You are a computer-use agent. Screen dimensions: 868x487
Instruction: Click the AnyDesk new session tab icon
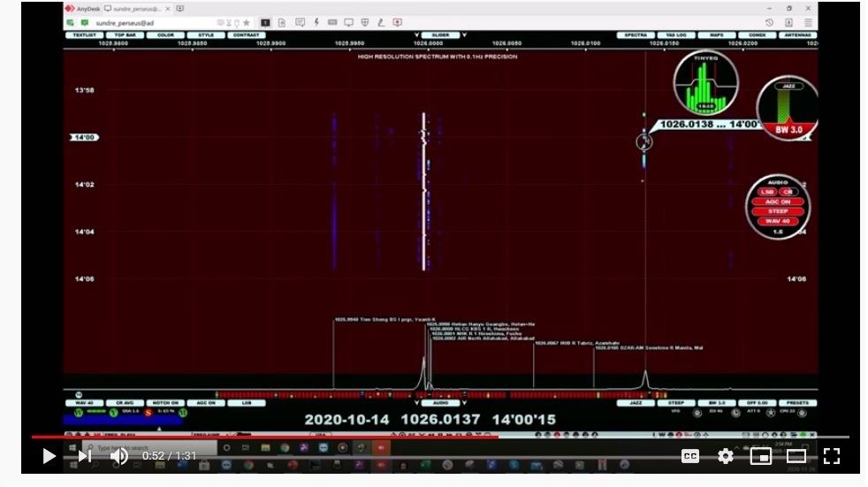coord(180,9)
